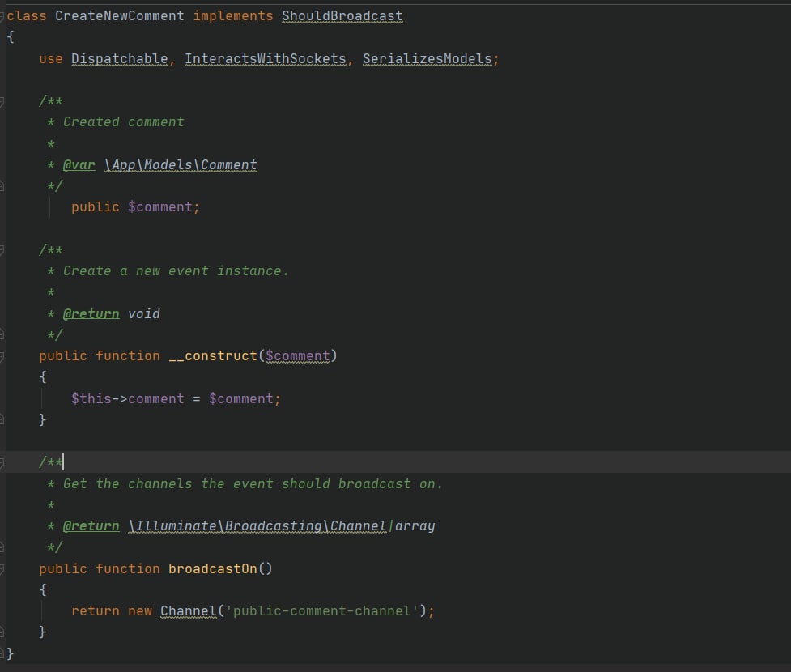Click 'return' keyword in broadcastOn body
The image size is (791, 672).
[96, 611]
